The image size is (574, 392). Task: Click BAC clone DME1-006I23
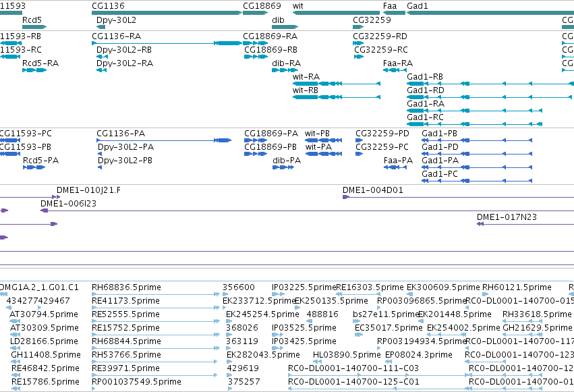click(x=68, y=204)
